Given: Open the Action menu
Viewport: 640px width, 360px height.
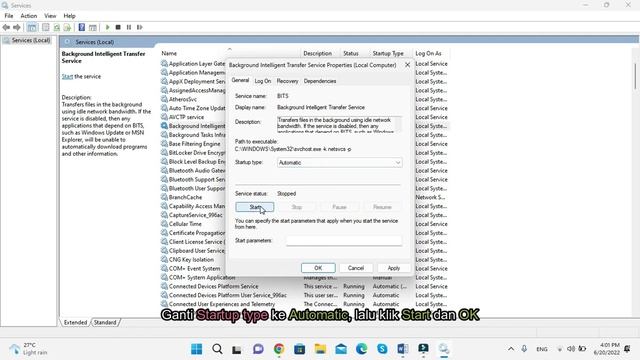Looking at the screenshot, I should tap(29, 16).
